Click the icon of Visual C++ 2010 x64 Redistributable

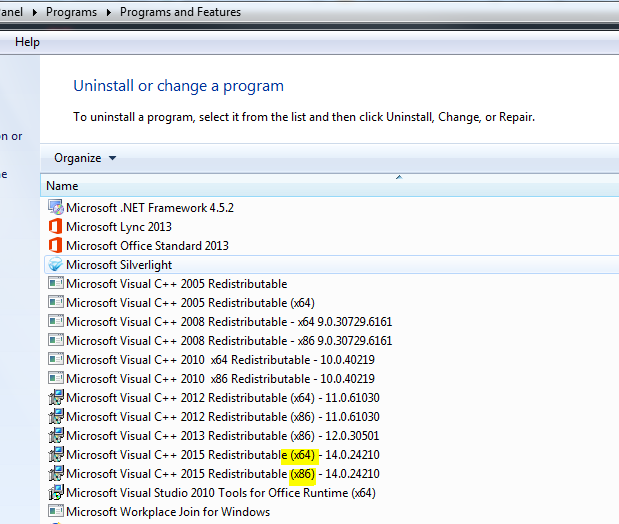click(x=56, y=359)
